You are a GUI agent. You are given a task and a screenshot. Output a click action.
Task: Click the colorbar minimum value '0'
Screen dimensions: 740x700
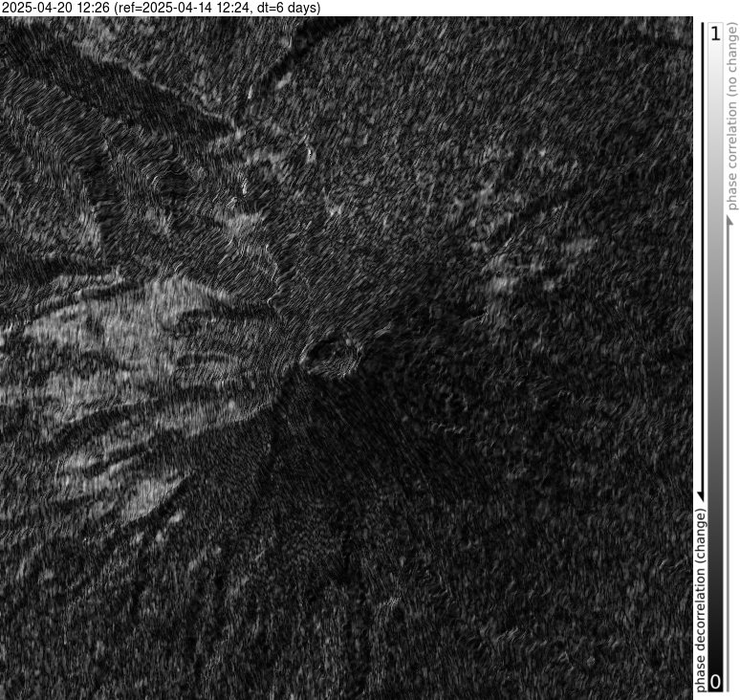[715, 682]
